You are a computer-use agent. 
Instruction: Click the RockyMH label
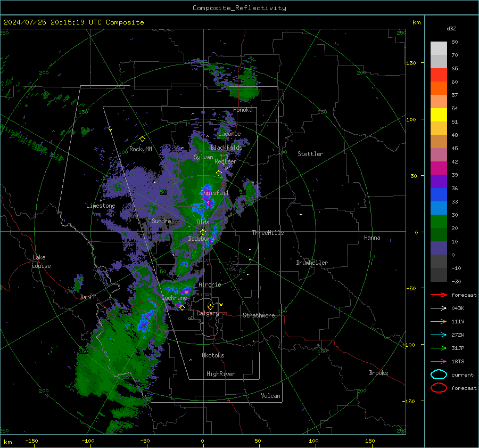(141, 149)
